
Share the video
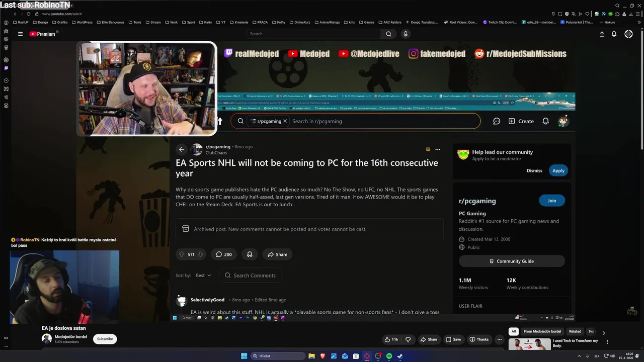429,339
